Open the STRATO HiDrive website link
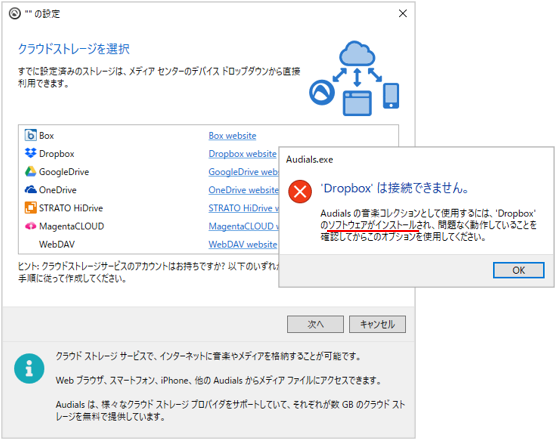This screenshot has width=557, height=440. tap(243, 208)
